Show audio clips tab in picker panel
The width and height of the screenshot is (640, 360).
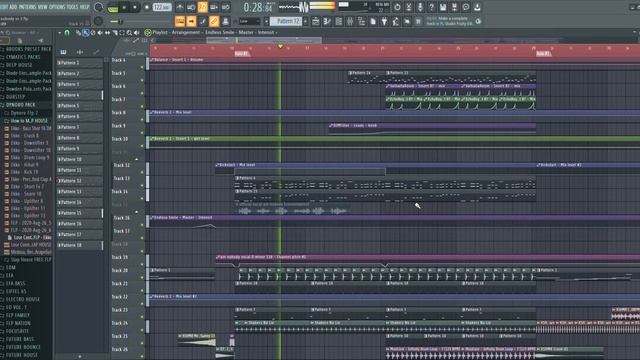point(80,52)
